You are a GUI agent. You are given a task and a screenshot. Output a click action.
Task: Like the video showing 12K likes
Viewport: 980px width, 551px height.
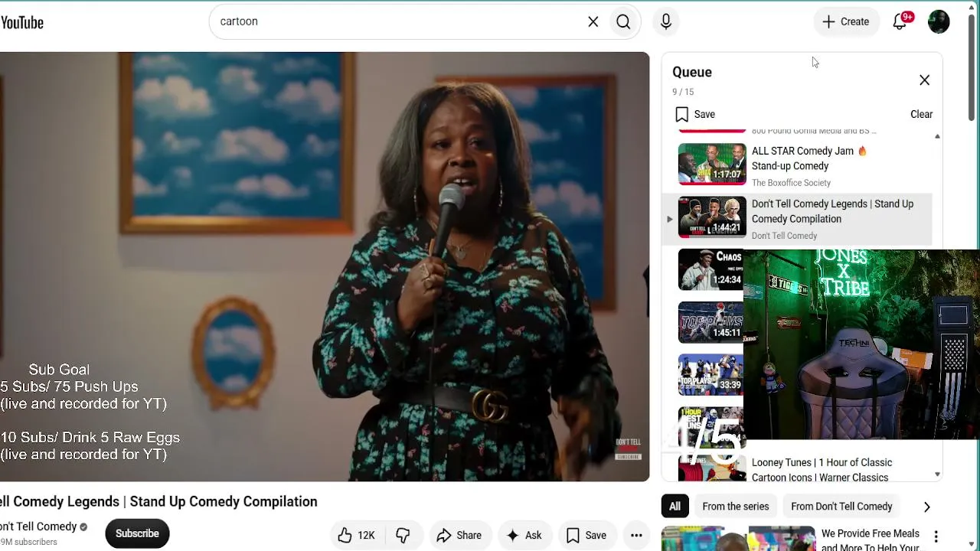coord(357,535)
